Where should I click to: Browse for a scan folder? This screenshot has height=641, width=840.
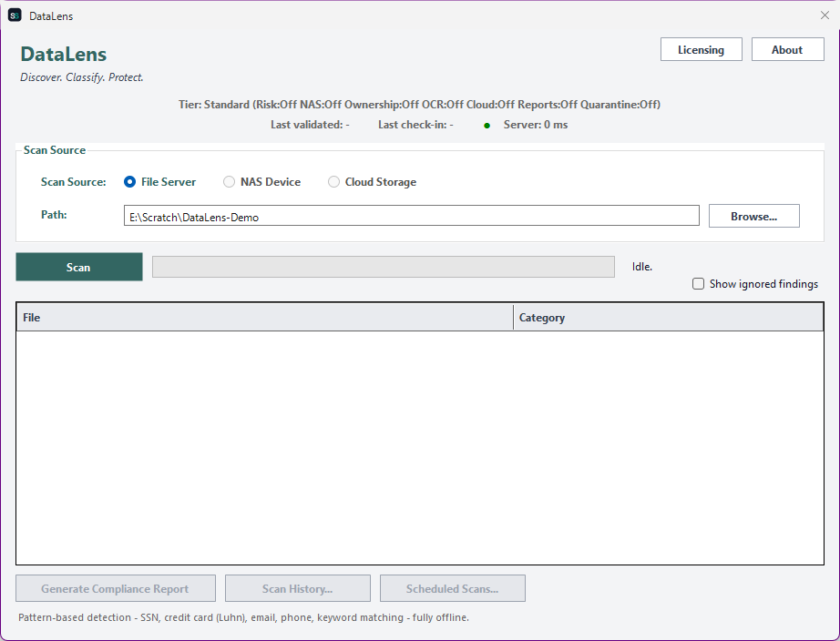tap(753, 216)
